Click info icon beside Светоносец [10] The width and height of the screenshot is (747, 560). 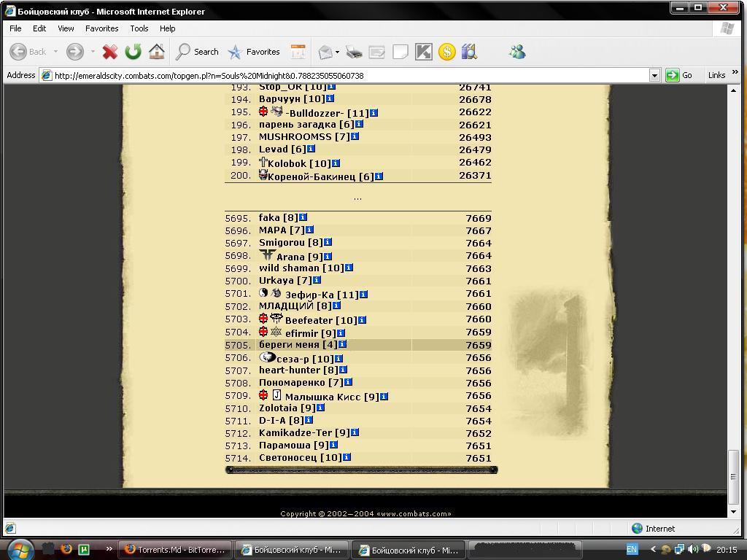[x=347, y=457]
